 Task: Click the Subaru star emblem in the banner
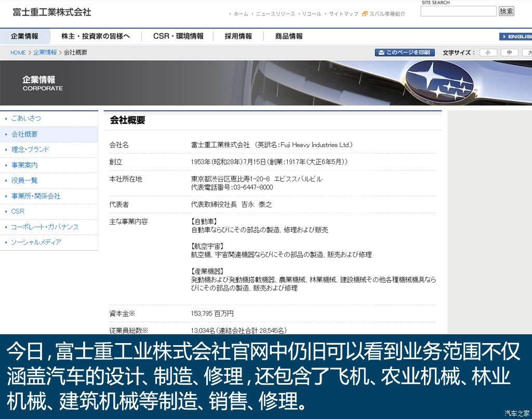(x=440, y=82)
